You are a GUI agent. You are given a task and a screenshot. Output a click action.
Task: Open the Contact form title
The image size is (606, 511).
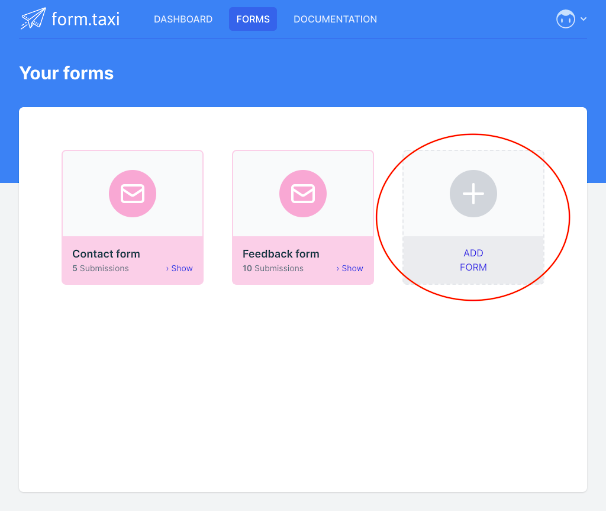106,254
